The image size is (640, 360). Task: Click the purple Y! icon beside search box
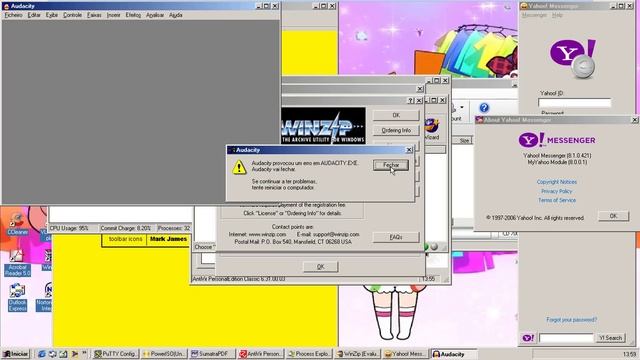528,338
